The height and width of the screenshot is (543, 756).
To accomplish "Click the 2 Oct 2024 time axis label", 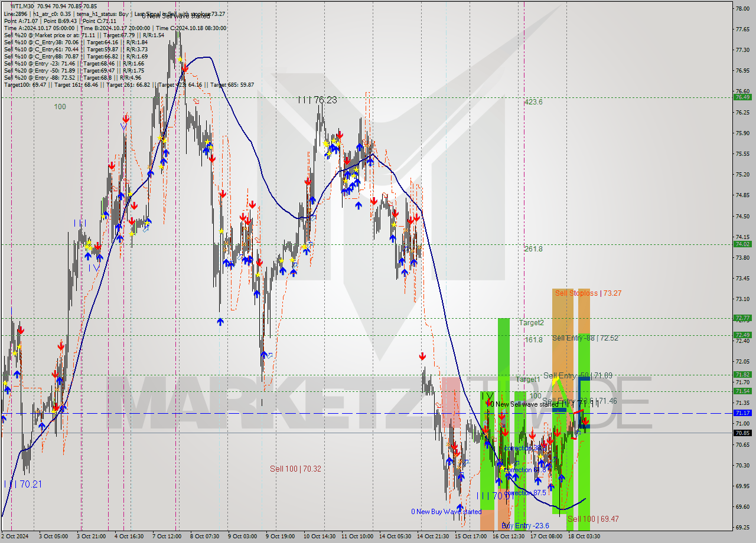I will click(x=15, y=537).
